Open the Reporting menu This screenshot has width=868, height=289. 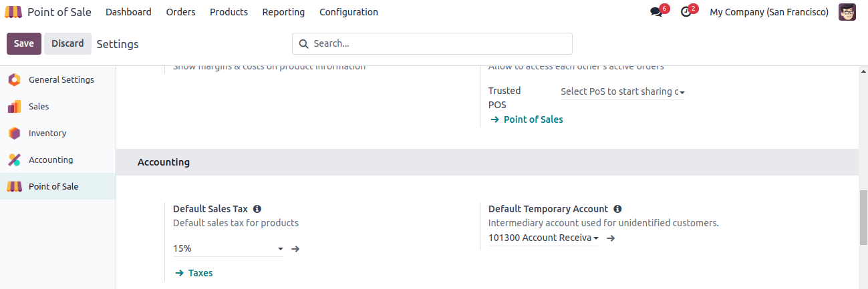pyautogui.click(x=283, y=12)
